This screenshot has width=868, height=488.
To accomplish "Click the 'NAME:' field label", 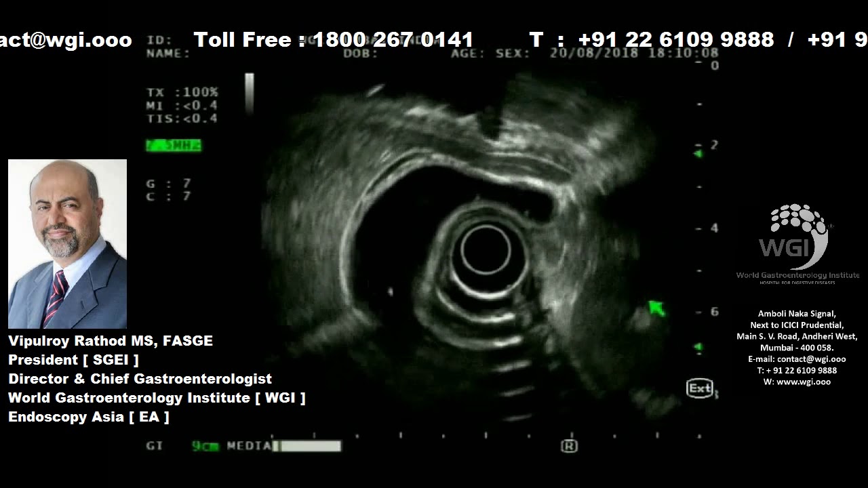I will (168, 54).
